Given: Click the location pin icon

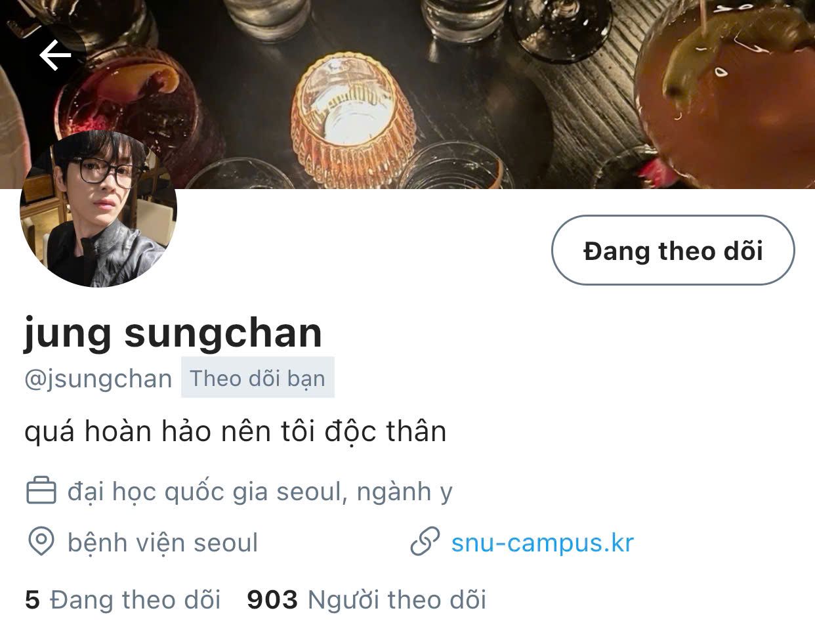Looking at the screenshot, I should (41, 543).
